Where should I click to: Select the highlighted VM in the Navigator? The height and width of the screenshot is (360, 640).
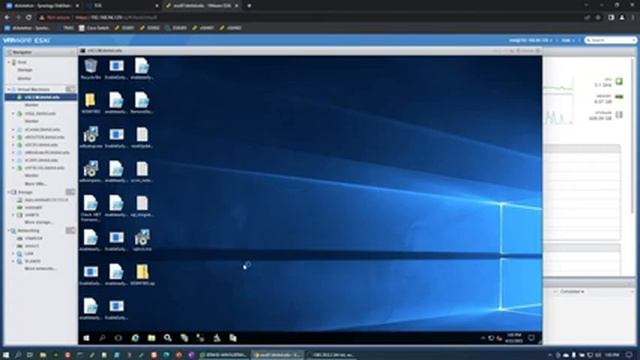point(41,97)
